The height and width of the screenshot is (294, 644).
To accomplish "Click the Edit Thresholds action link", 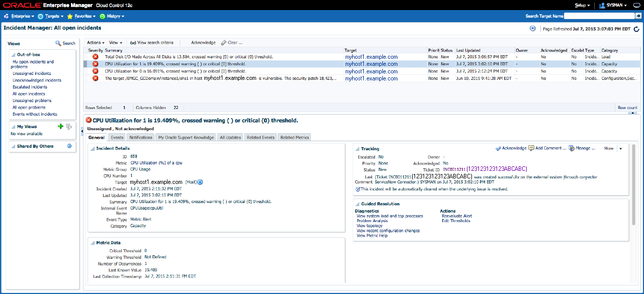I will point(456,221).
